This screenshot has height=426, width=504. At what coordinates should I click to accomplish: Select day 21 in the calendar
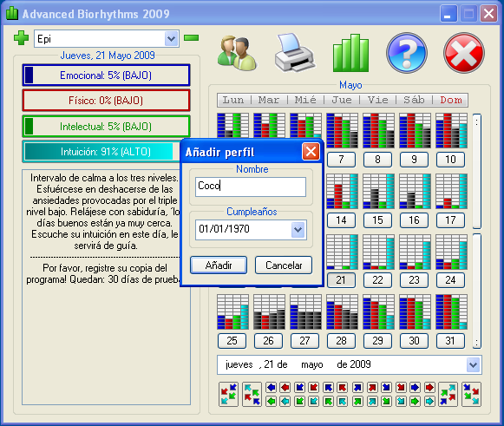(342, 280)
